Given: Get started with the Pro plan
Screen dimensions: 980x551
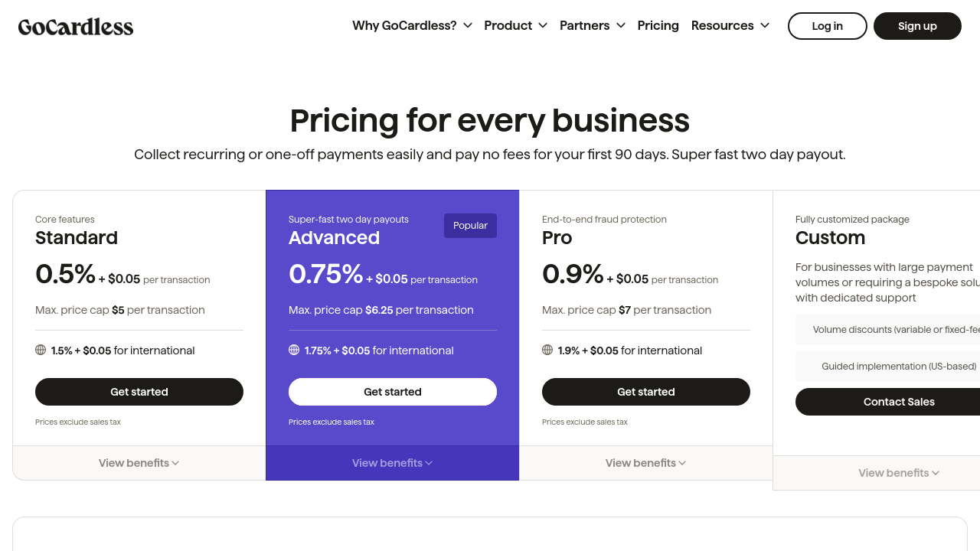Looking at the screenshot, I should tap(646, 392).
